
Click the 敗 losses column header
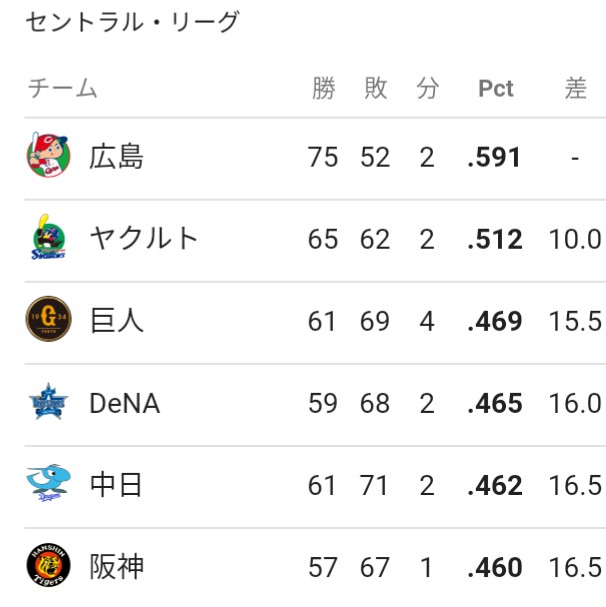pyautogui.click(x=376, y=88)
